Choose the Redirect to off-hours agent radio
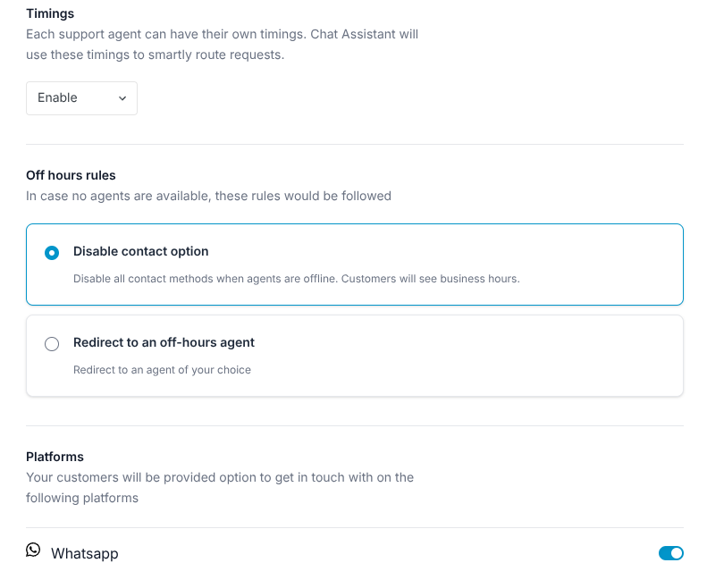 52,344
